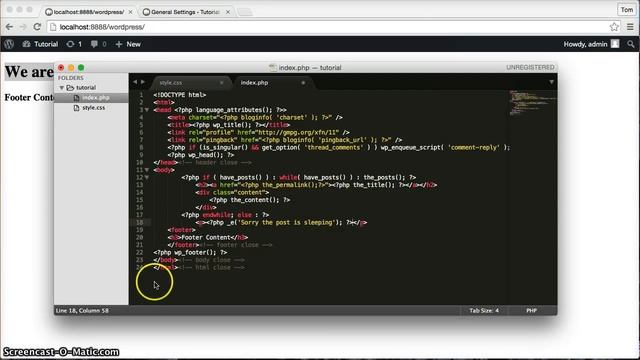640x360 pixels.
Task: Click the browser back arrow
Action: [9, 27]
